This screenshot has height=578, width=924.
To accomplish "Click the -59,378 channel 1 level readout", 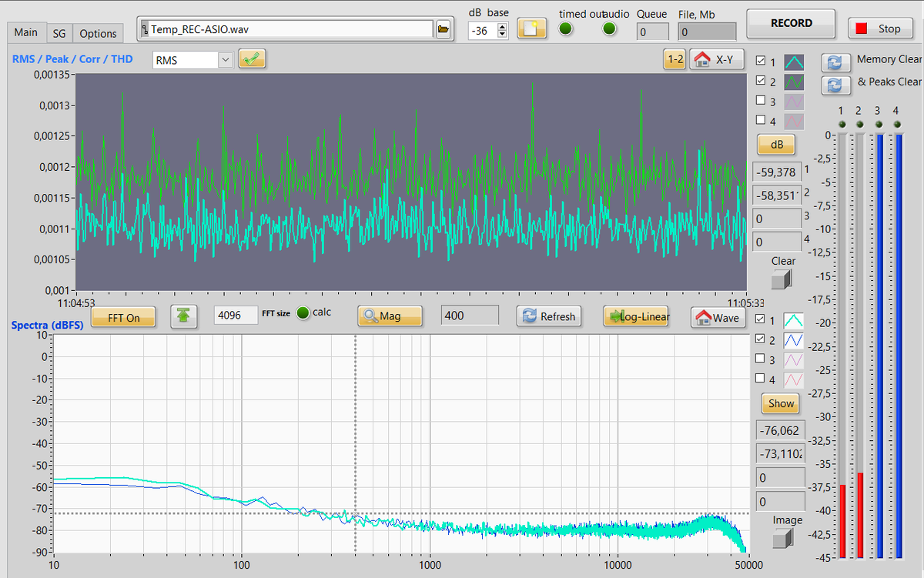I will click(776, 172).
